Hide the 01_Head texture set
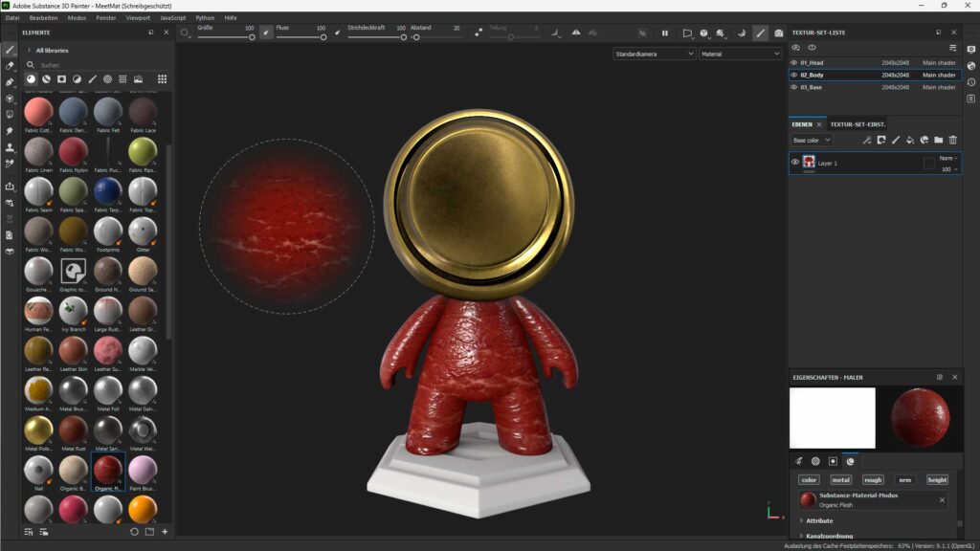 [793, 62]
